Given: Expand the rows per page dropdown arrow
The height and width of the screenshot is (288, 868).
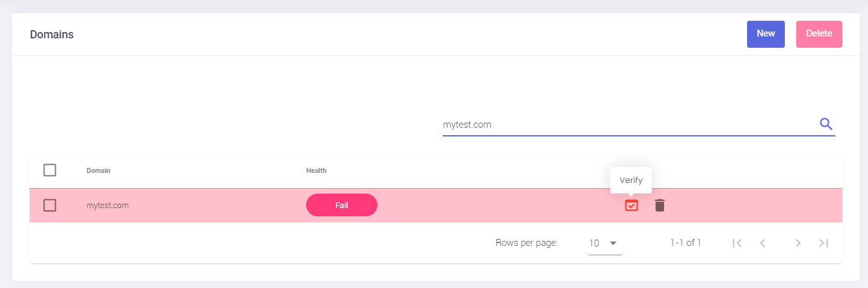Looking at the screenshot, I should pos(613,243).
